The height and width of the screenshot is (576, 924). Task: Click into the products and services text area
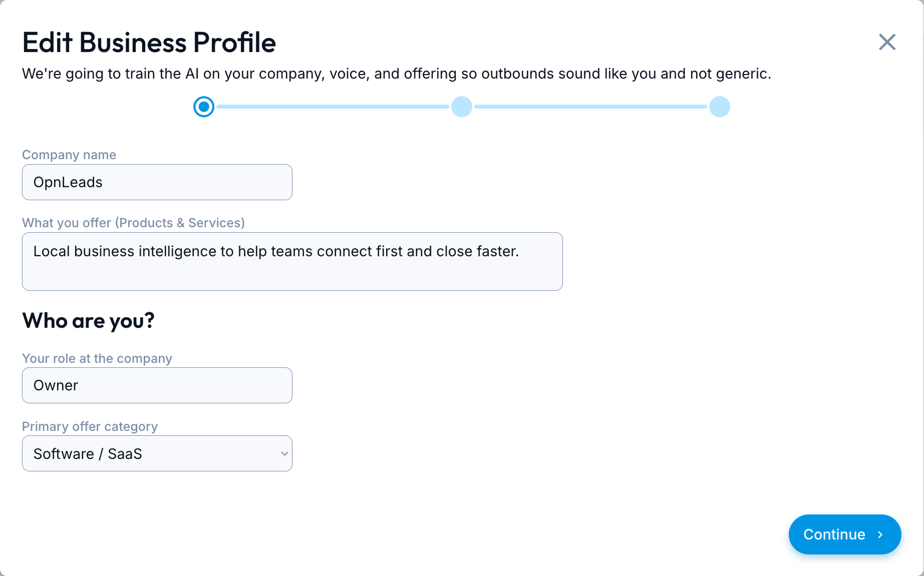pyautogui.click(x=292, y=261)
